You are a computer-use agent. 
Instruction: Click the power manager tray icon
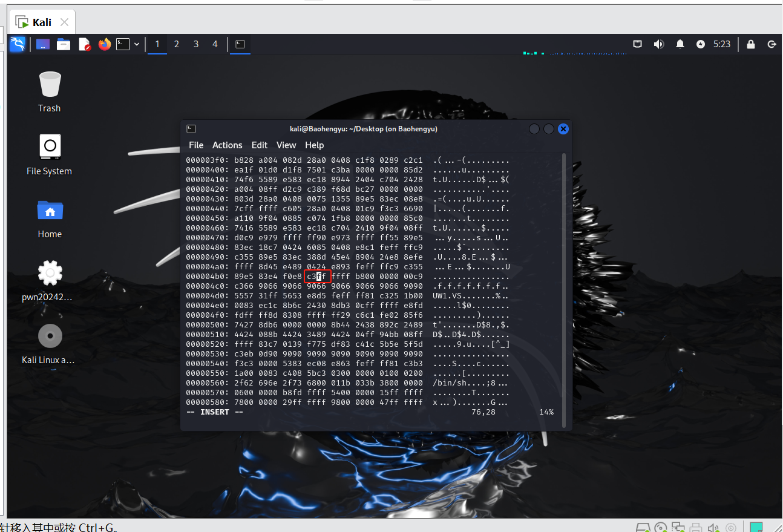(x=701, y=44)
